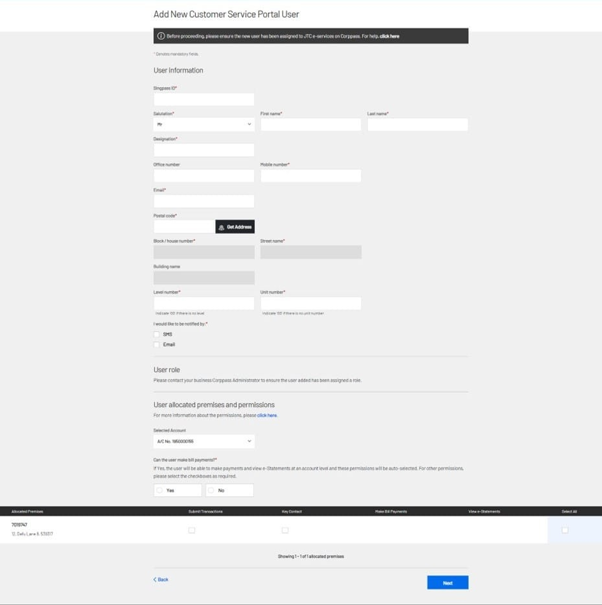Click the Mobile number input field
602x605 pixels.
tap(311, 176)
